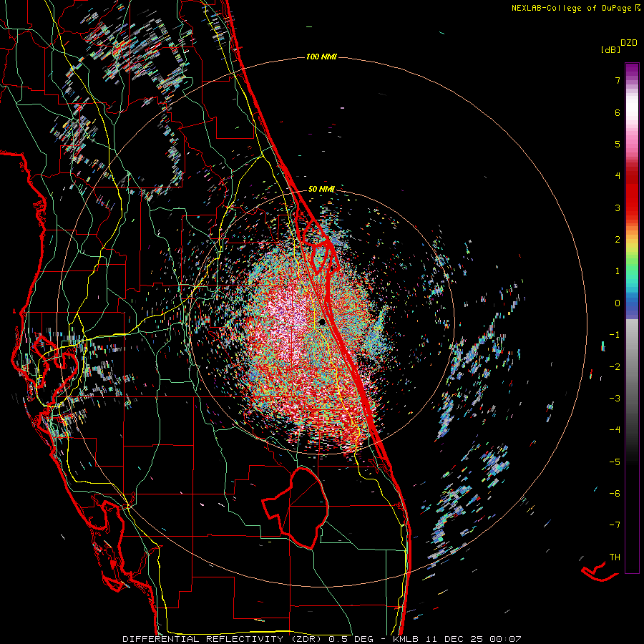Click the -1 value on the color scale
Viewport: 644px width, 644px height.
coord(615,335)
